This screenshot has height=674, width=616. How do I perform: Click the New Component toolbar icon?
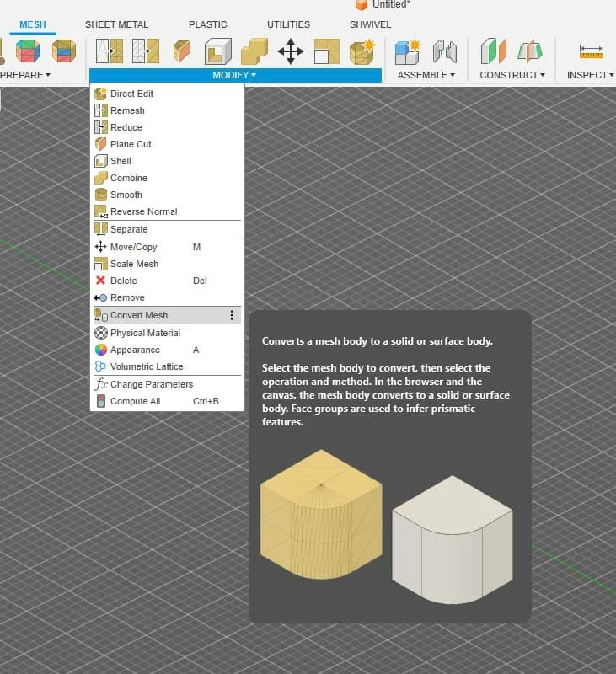[407, 51]
